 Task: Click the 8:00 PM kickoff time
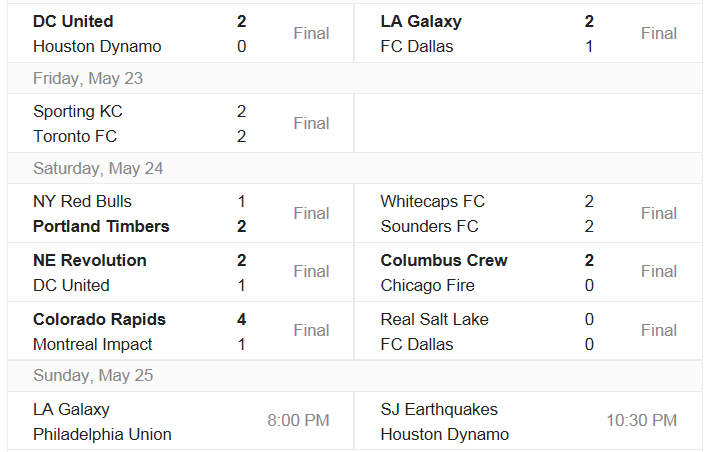pyautogui.click(x=298, y=421)
